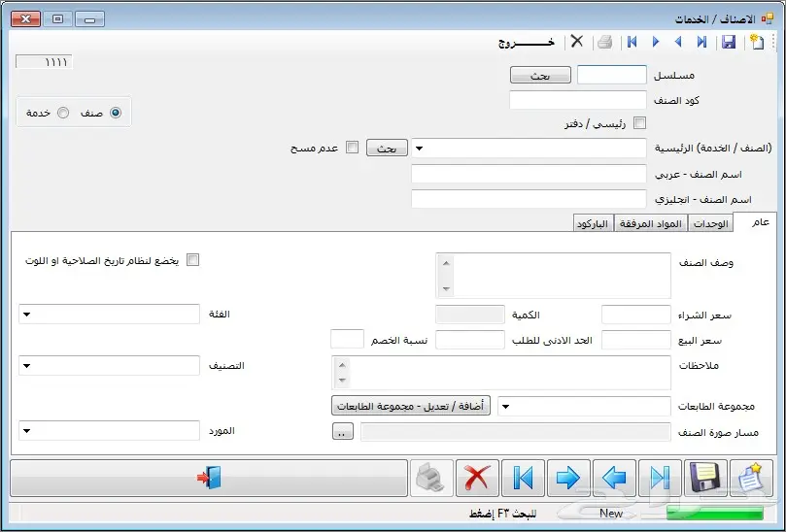Click the large exit door button
Image resolution: width=786 pixels, height=532 pixels.
pos(209,478)
